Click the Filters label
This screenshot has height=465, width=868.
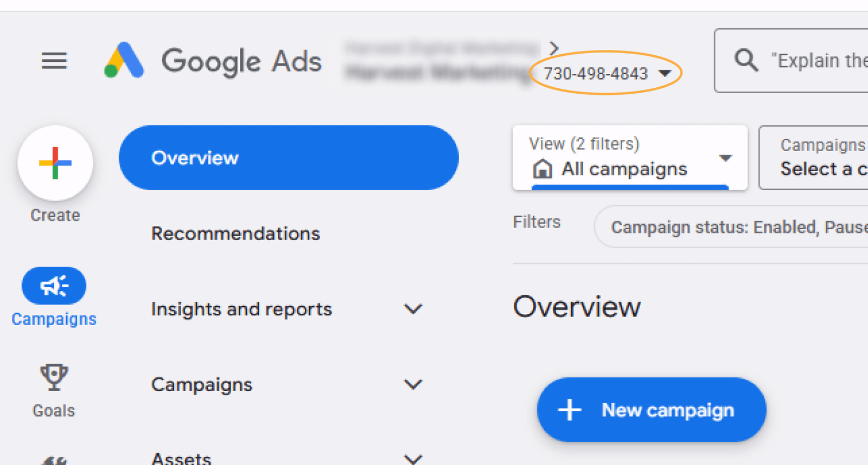tap(537, 222)
